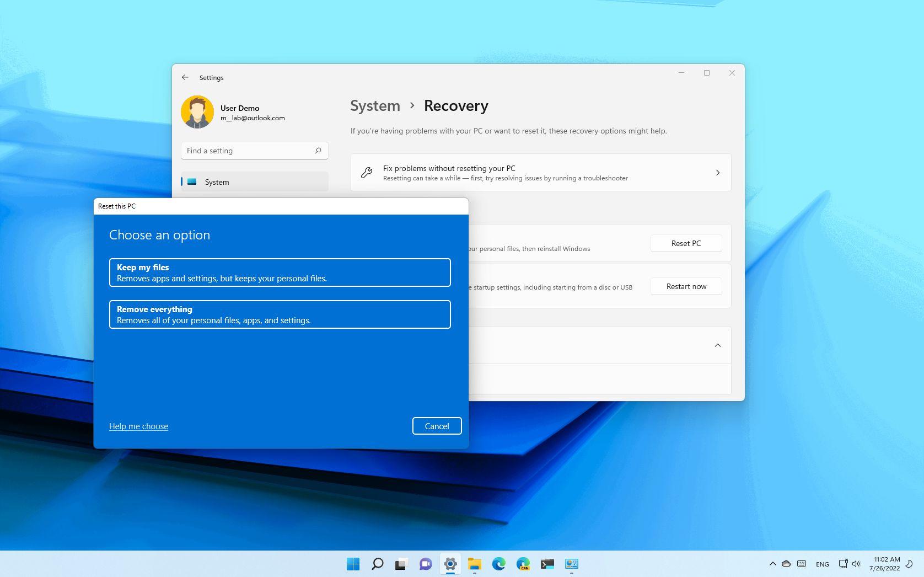Open File Explorer from the taskbar
Screen dimensions: 924x577
point(475,564)
